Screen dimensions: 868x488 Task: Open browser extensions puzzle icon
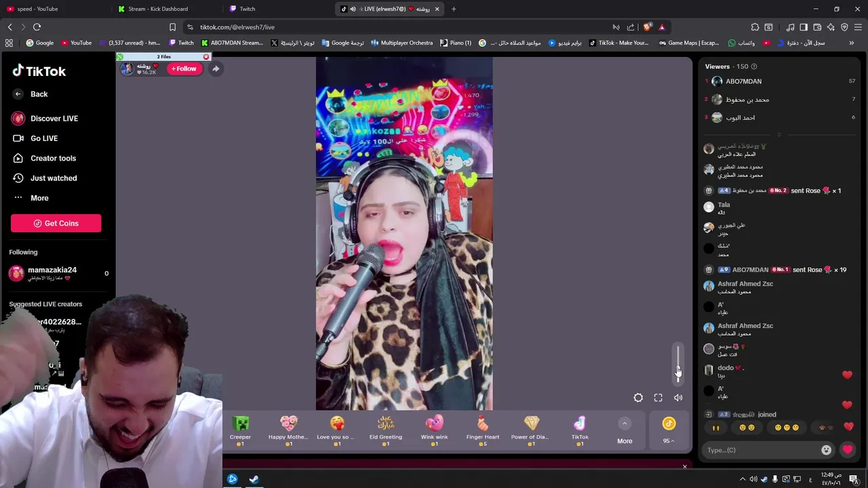(755, 27)
